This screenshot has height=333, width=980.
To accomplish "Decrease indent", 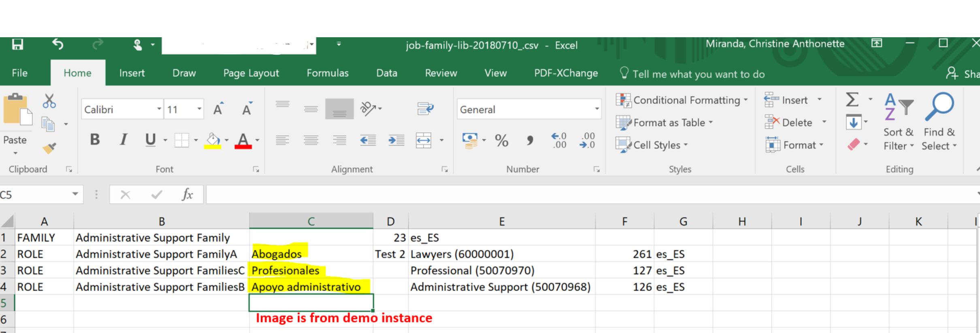I will coord(368,140).
